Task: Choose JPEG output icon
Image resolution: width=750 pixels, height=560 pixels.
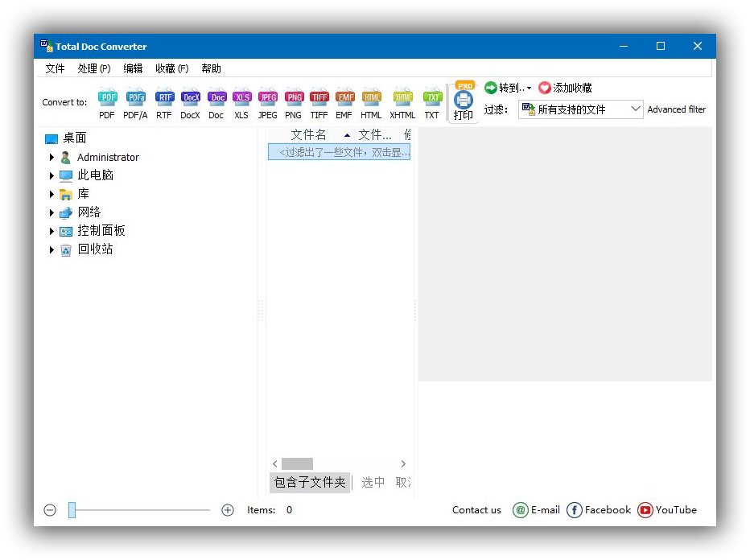Action: [267, 103]
